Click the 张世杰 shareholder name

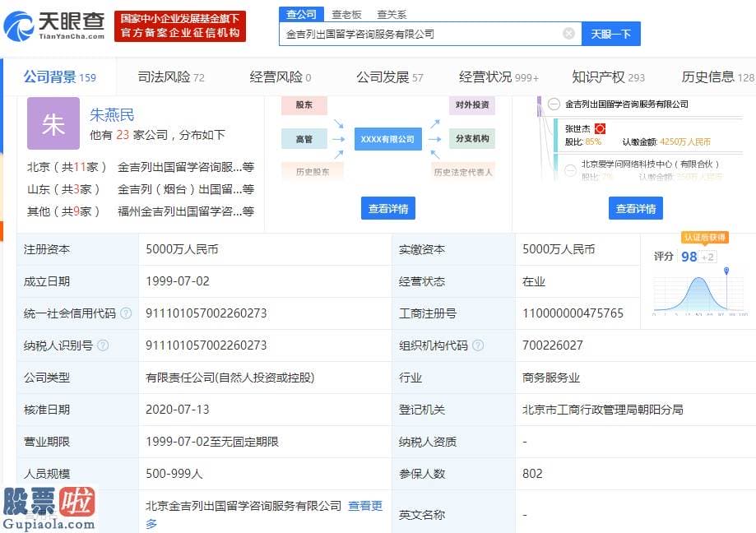point(577,128)
